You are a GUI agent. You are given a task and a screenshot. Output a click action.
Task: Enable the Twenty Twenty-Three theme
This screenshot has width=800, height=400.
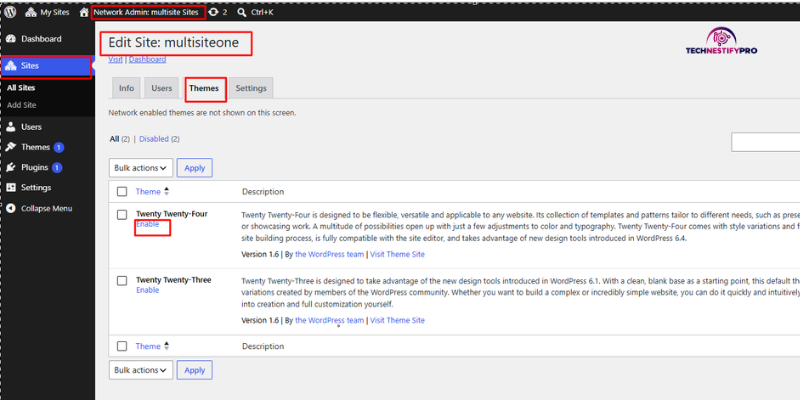[147, 290]
